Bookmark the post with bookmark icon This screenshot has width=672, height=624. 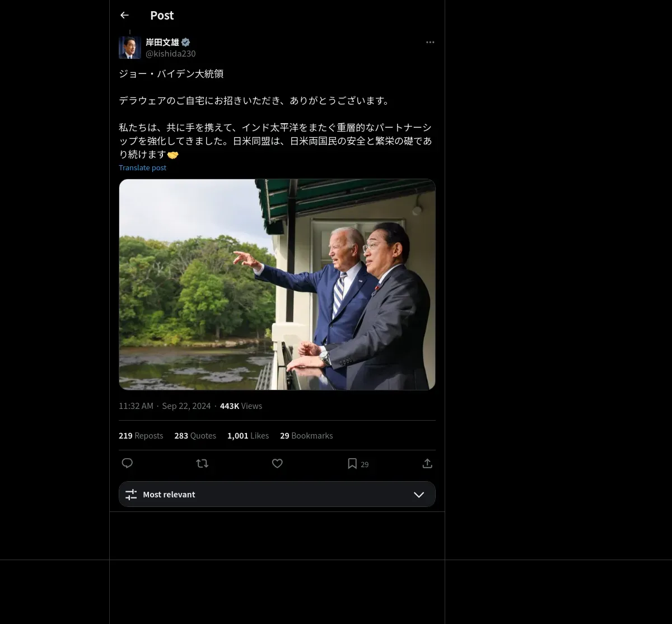(352, 463)
